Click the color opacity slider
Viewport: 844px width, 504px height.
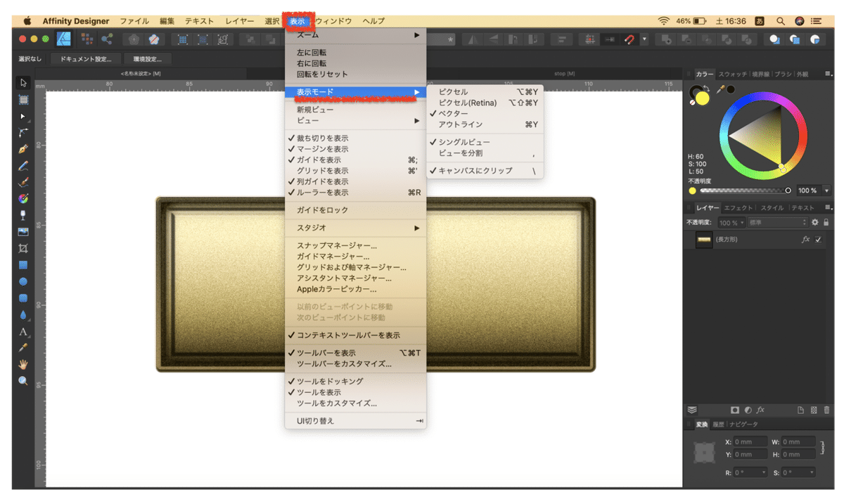point(745,190)
